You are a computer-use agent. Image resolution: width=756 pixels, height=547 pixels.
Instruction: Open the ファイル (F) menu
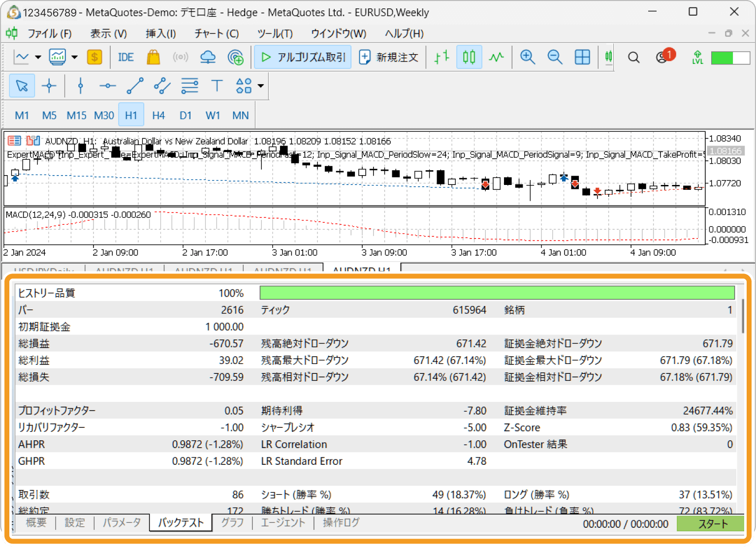50,33
